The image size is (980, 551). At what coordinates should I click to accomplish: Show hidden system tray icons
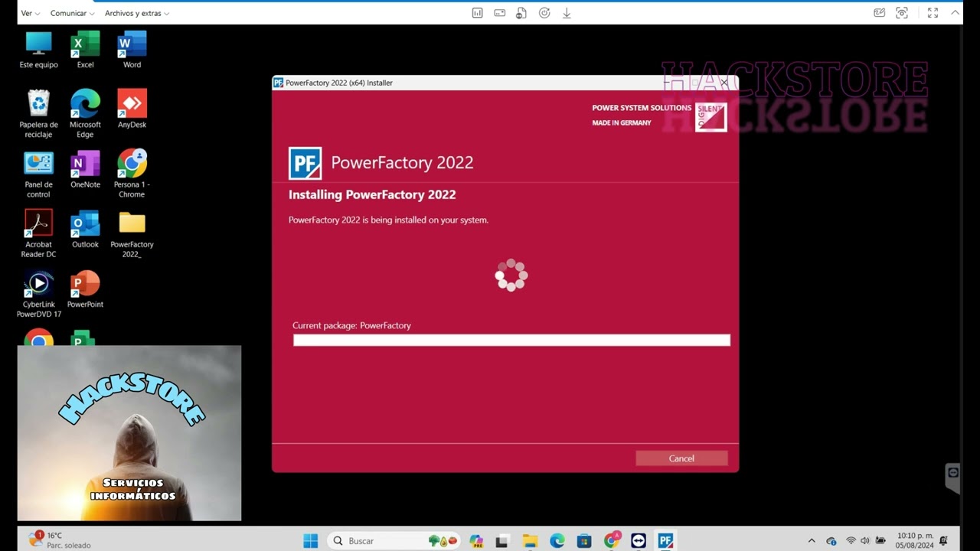[812, 541]
